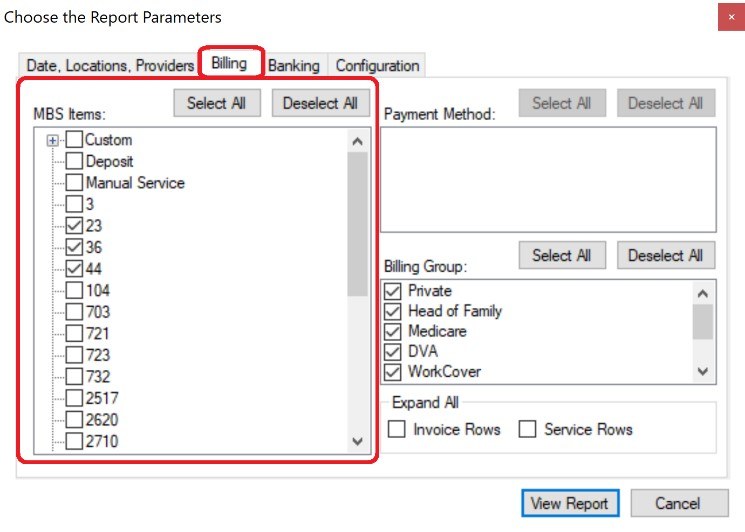
Task: Expand the Custom tree node
Action: click(53, 141)
